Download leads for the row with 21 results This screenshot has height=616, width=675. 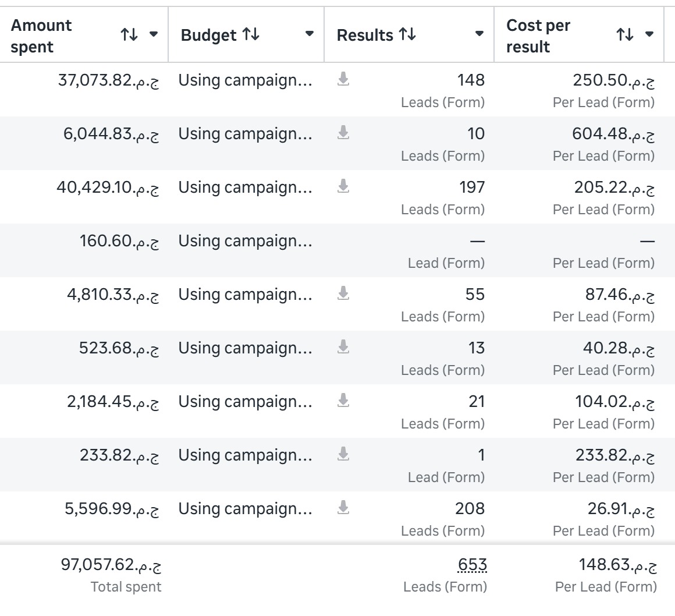point(343,401)
